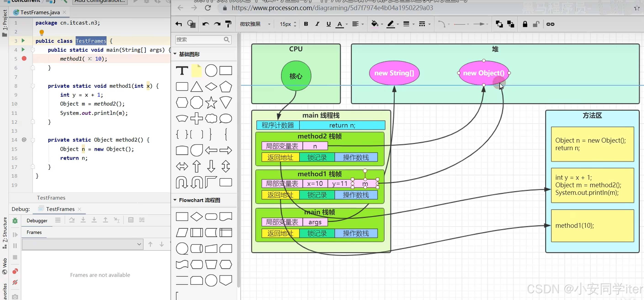This screenshot has width=644, height=300.
Task: Click the Mute Breakpoints icon in debug panel
Action: tap(15, 282)
